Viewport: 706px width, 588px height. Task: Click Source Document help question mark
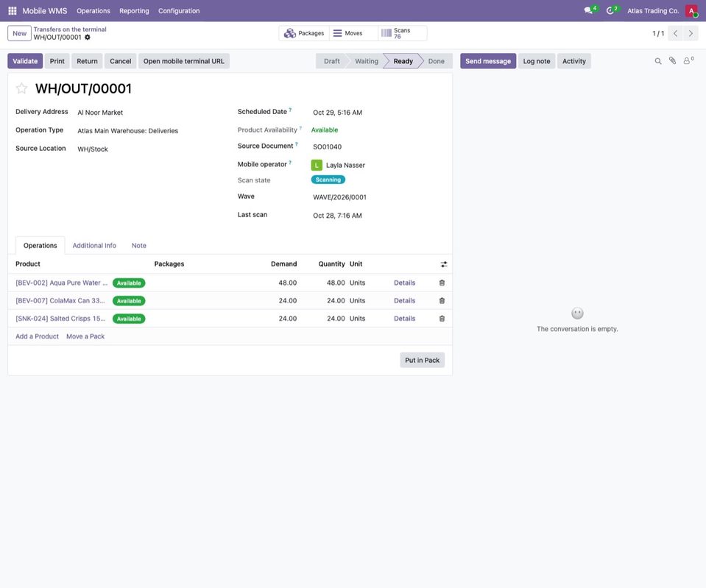click(296, 144)
